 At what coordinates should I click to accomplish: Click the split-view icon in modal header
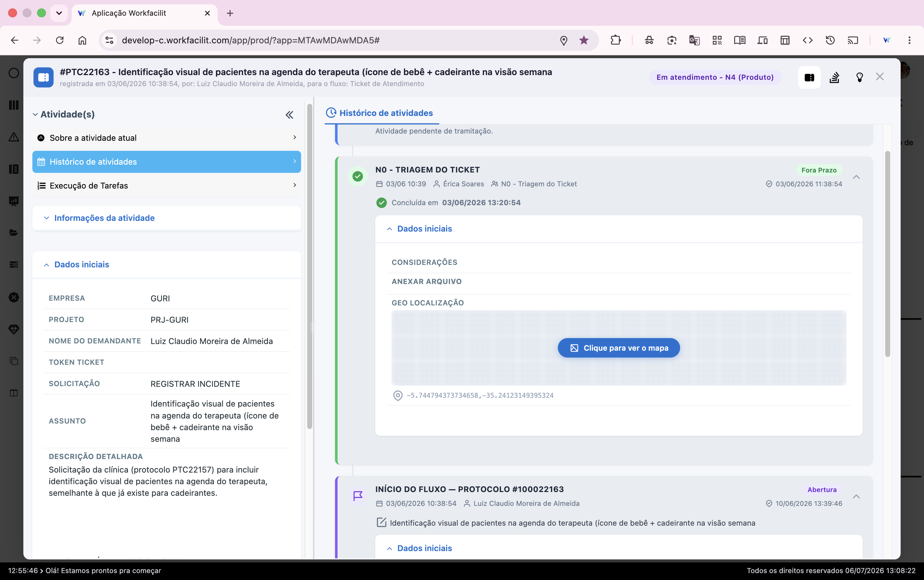(x=809, y=77)
